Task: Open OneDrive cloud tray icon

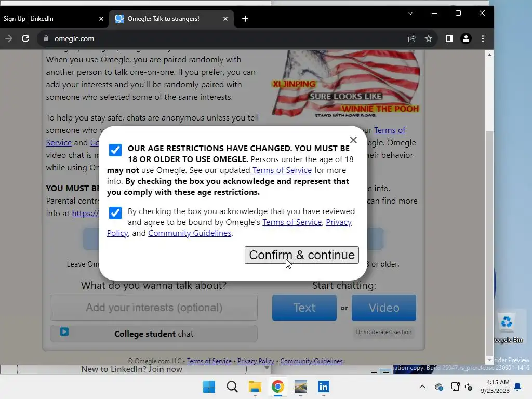Action: point(438,387)
